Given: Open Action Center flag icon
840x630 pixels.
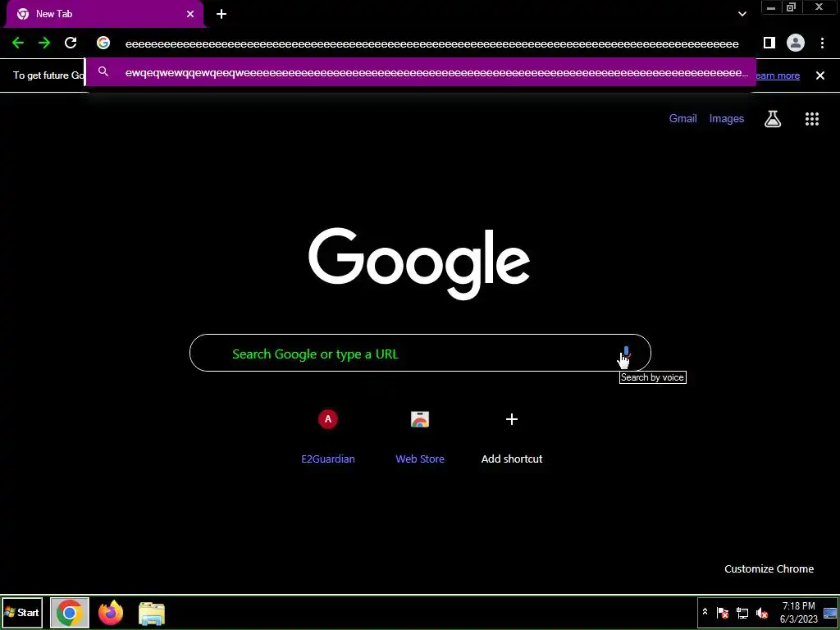Looking at the screenshot, I should [x=723, y=613].
